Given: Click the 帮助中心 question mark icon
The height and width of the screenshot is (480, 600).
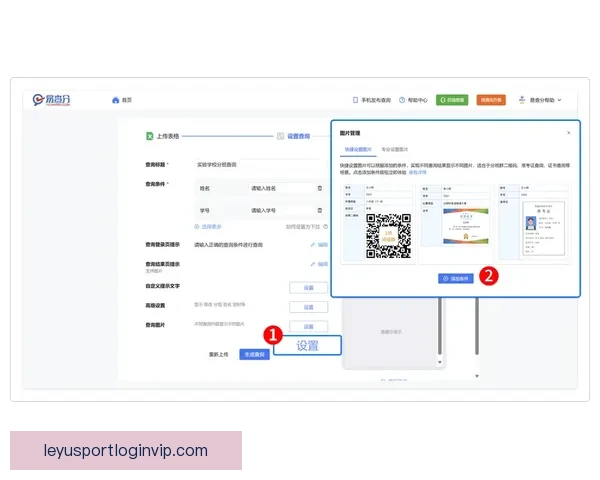Looking at the screenshot, I should click(x=402, y=100).
